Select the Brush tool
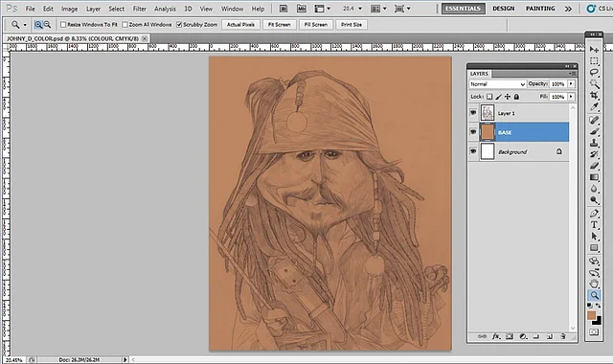The height and width of the screenshot is (364, 613). pyautogui.click(x=594, y=131)
